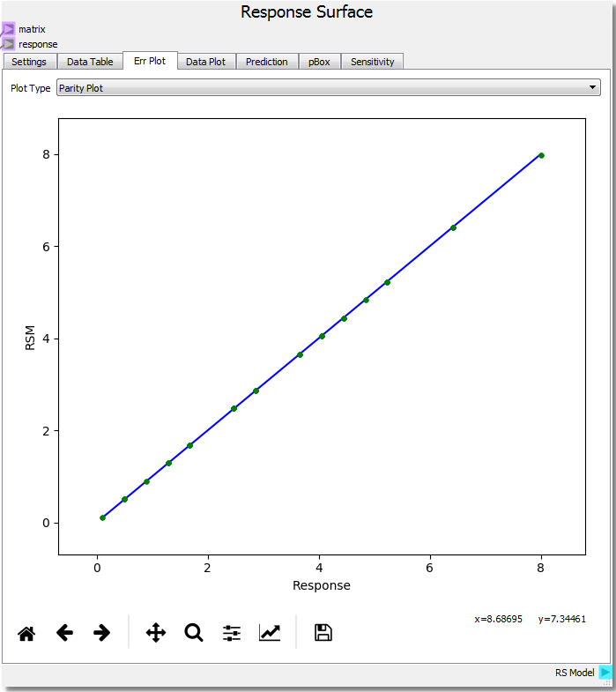Image resolution: width=616 pixels, height=692 pixels.
Task: Click the RS Model output arrow
Action: [605, 673]
